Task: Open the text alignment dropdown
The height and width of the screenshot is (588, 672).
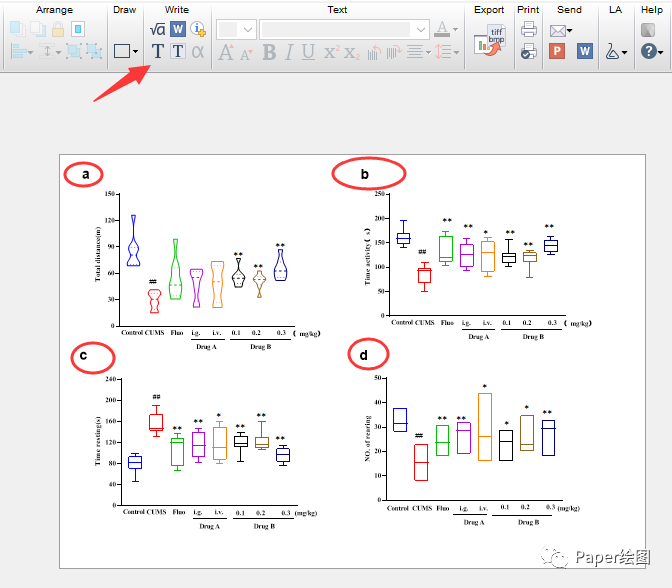Action: click(x=419, y=52)
